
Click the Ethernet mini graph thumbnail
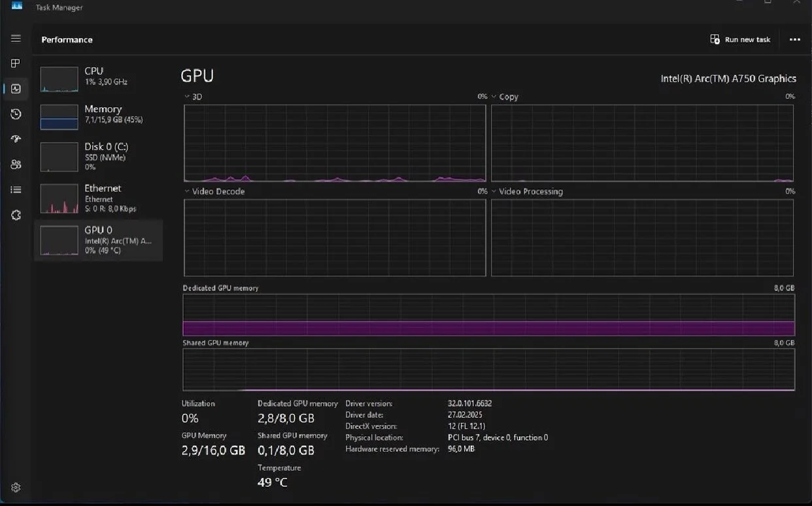click(59, 198)
